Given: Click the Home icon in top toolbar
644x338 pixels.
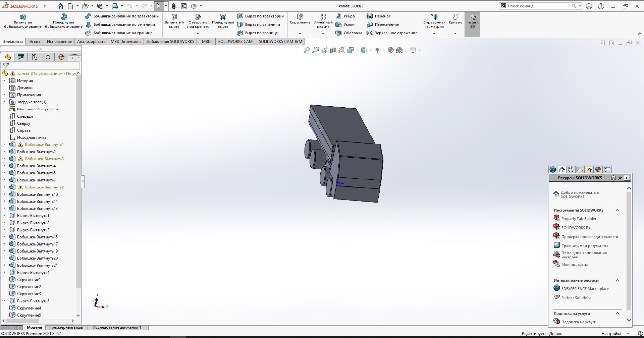Looking at the screenshot, I should tap(60, 6).
